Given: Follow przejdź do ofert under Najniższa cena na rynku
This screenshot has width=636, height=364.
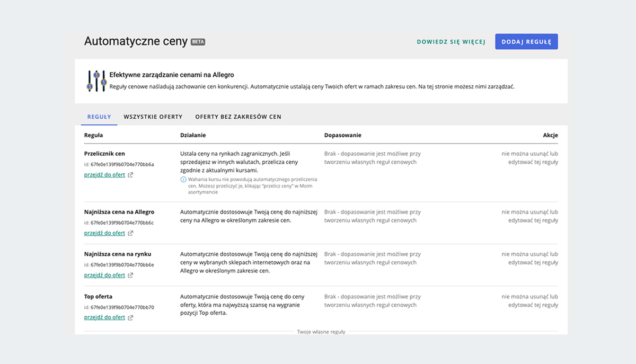Looking at the screenshot, I should pos(105,276).
